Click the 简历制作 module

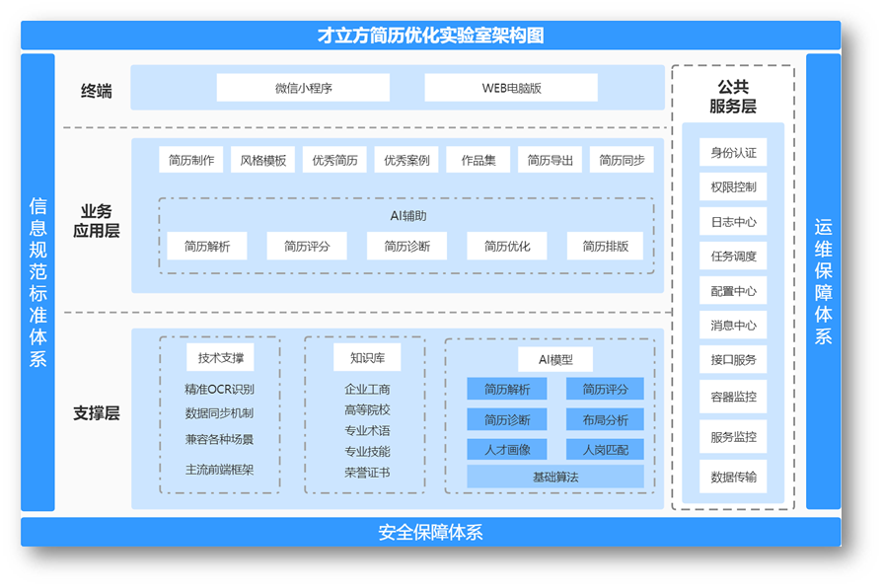[x=191, y=159]
